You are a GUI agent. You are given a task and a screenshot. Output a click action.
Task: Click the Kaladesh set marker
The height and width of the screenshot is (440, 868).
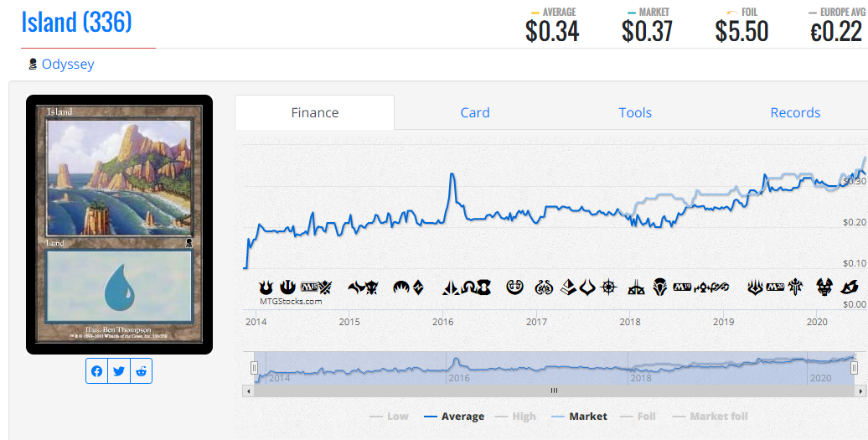514,287
